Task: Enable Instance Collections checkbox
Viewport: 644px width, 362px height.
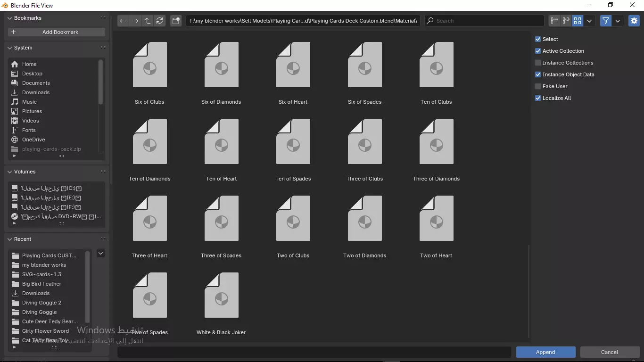Action: point(538,63)
